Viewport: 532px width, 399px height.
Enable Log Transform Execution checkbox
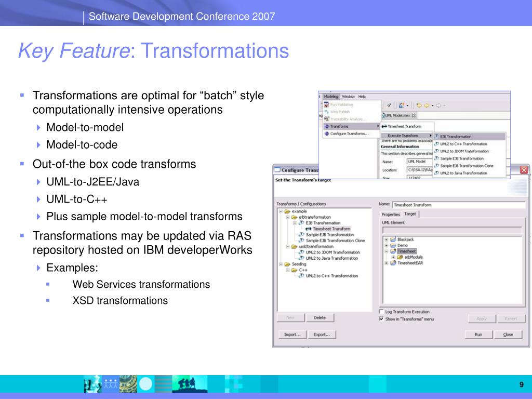pyautogui.click(x=381, y=312)
